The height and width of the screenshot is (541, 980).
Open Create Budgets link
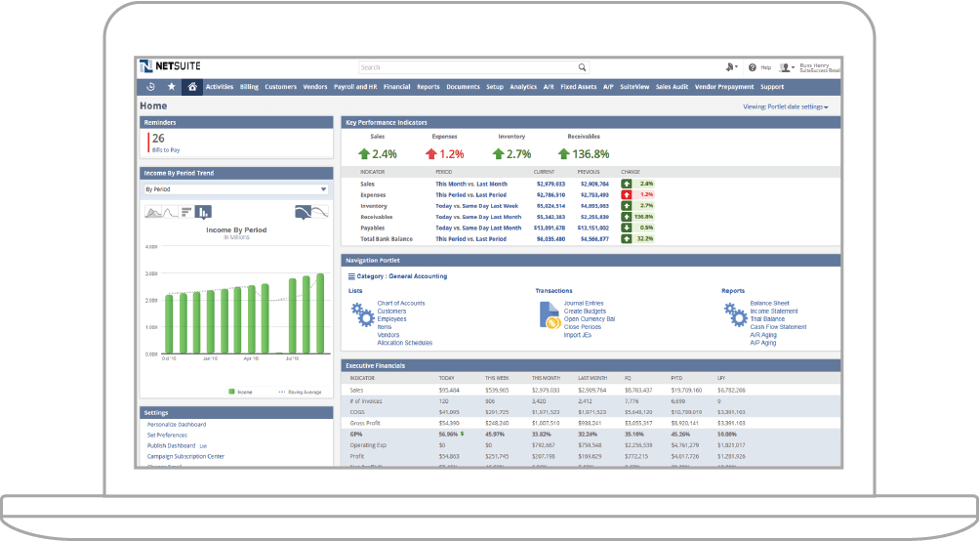pyautogui.click(x=585, y=312)
